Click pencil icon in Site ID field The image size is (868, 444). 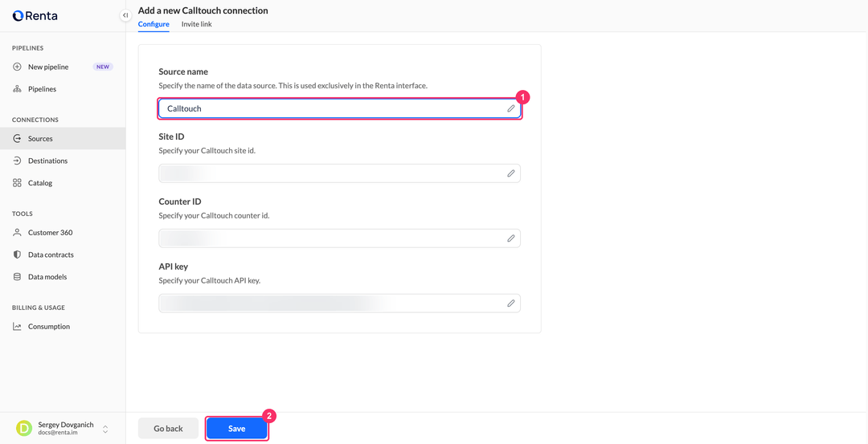[511, 173]
